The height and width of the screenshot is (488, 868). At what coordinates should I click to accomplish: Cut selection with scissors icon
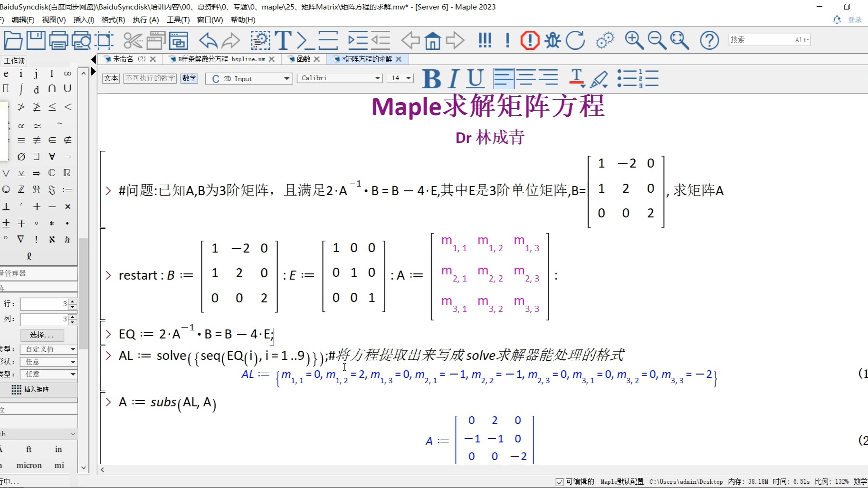(133, 40)
